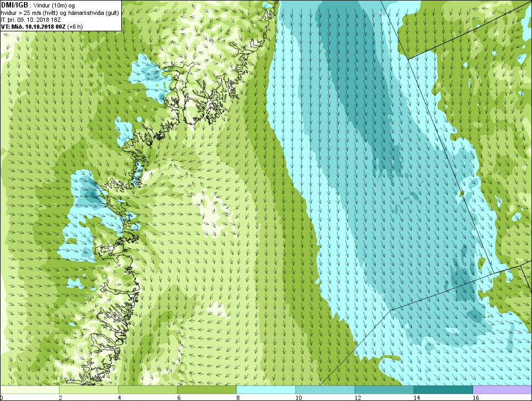Select the purple legend color above 16 m/s

[x=502, y=390]
